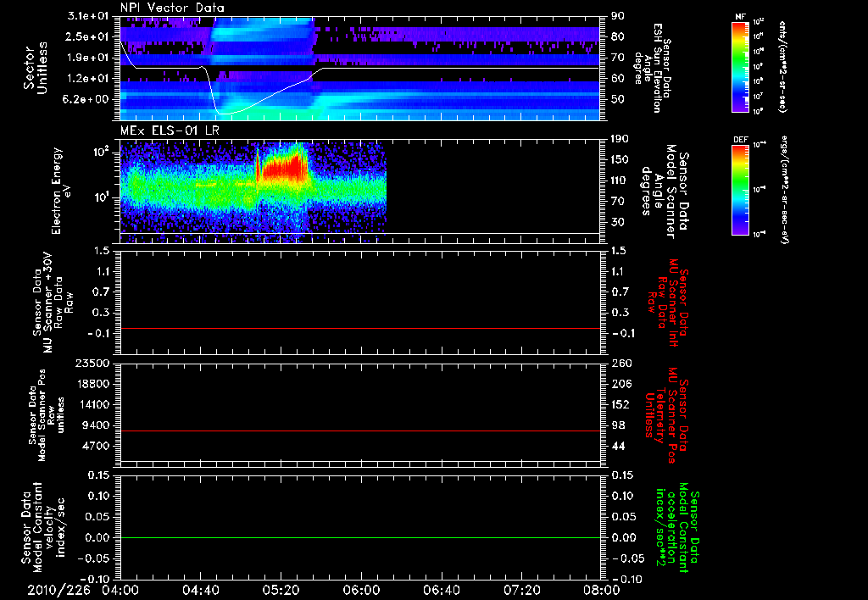The height and width of the screenshot is (600, 868).
Task: Click the 2010/226 04:00 start time label
Action: [83, 591]
